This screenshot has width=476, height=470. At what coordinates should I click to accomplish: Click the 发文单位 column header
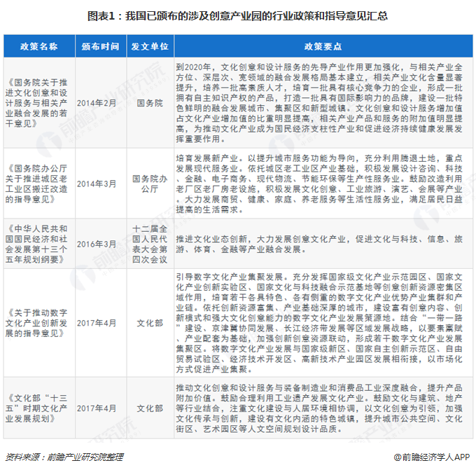[148, 46]
